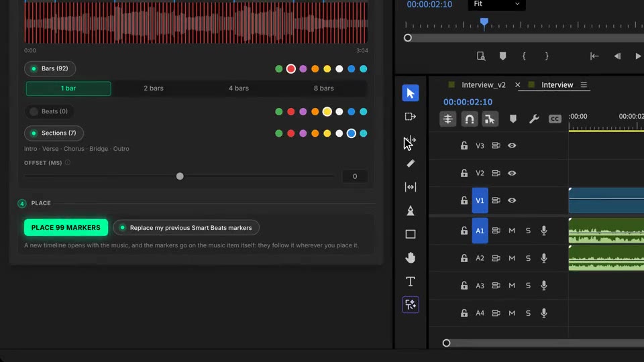The width and height of the screenshot is (644, 362).
Task: Click the timeline timecode 00:00:02:10
Action: [468, 102]
